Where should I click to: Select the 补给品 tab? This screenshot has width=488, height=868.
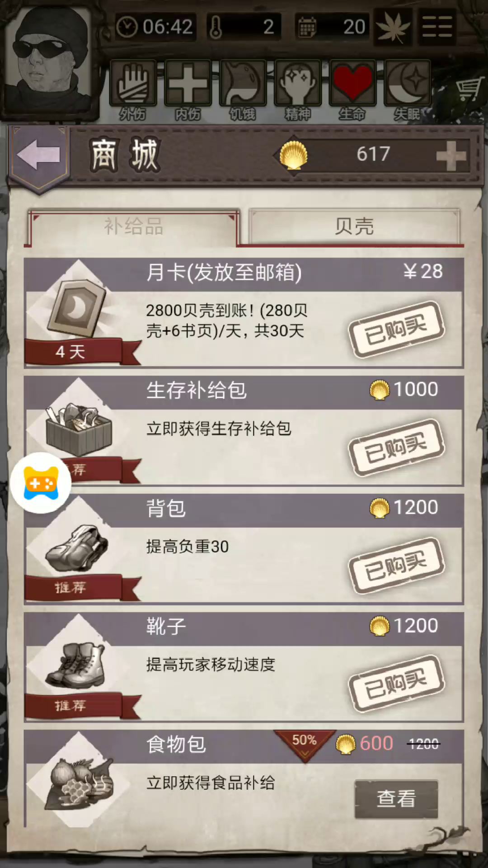pyautogui.click(x=134, y=226)
